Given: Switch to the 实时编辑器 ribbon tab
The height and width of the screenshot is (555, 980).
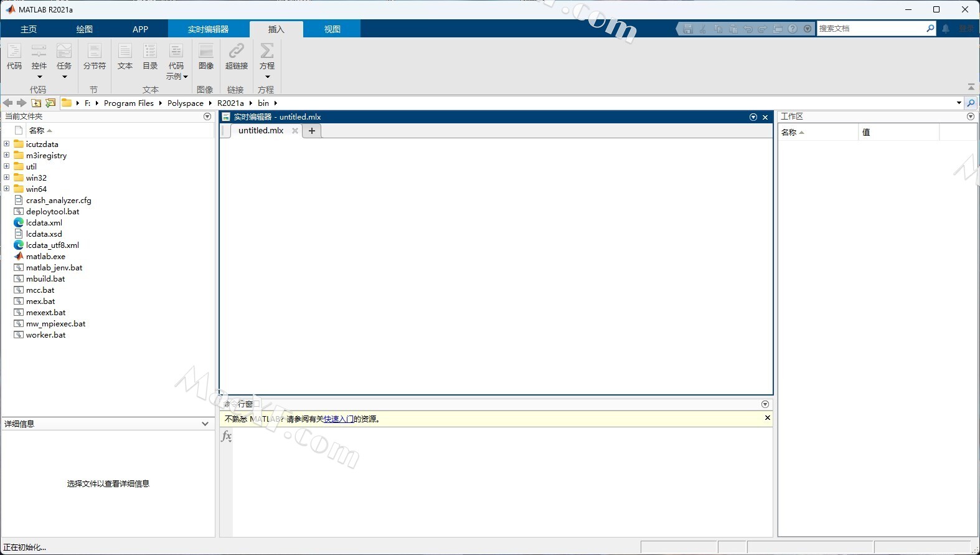Looking at the screenshot, I should 209,29.
